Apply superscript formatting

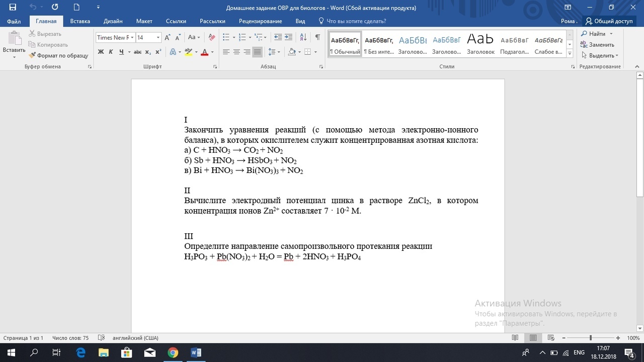pyautogui.click(x=158, y=52)
